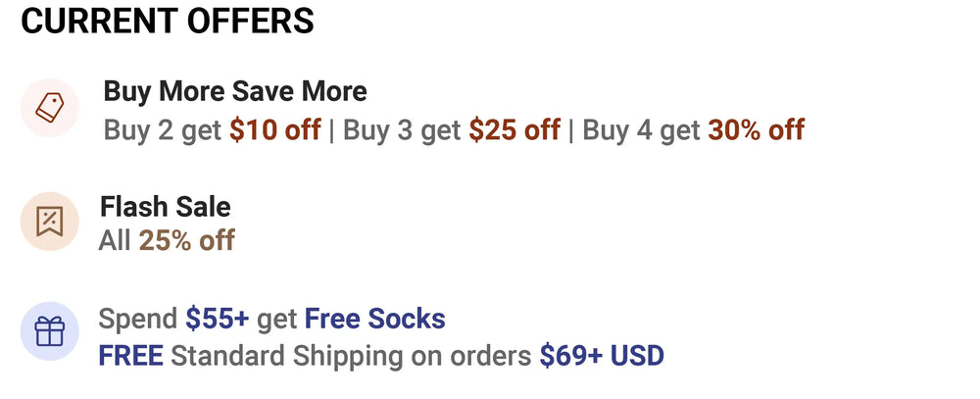Select the Buy 4 get offer text

[x=641, y=129]
